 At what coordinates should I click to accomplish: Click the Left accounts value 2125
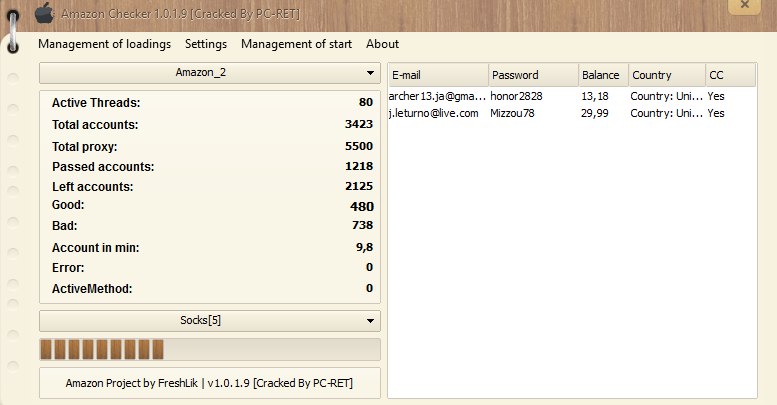[x=359, y=186]
